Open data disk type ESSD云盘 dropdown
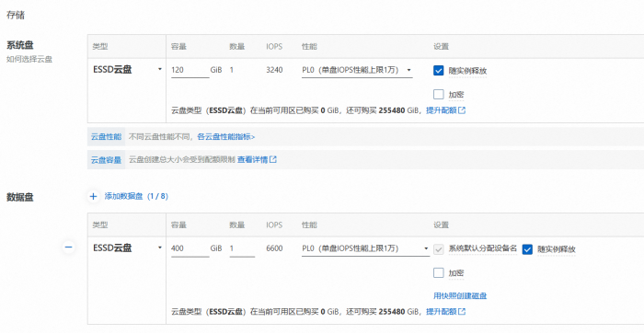Screen dimensions: 644x334 coord(128,248)
